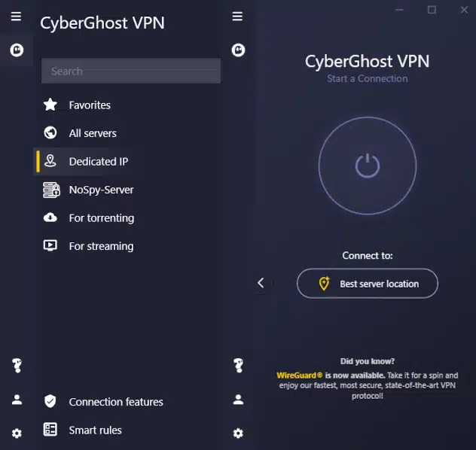Click the For torrenting cloud icon
Image resolution: width=476 pixels, height=450 pixels.
click(50, 218)
